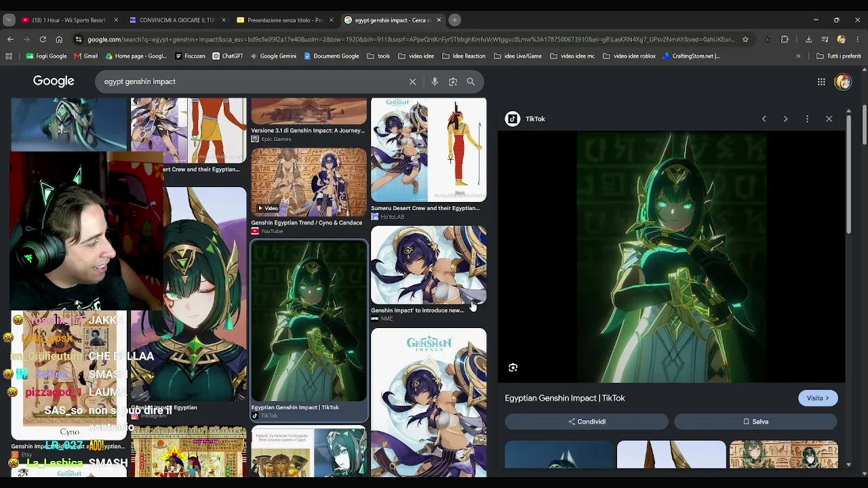Close the image preview panel
868x488 pixels.
point(829,119)
